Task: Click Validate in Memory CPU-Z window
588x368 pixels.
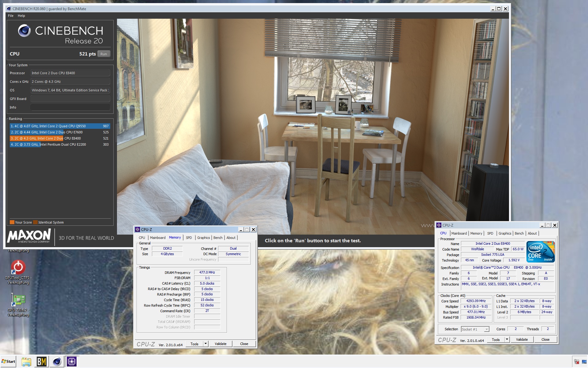Action: coord(221,344)
